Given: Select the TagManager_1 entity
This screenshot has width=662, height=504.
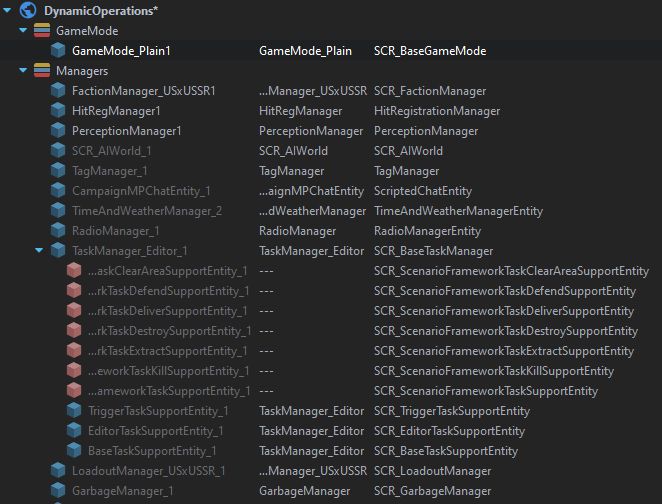Looking at the screenshot, I should [110, 171].
